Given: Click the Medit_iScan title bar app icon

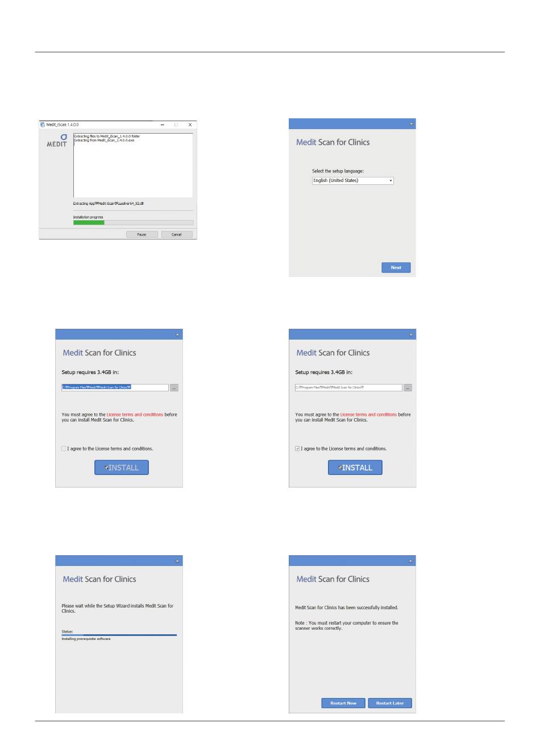Looking at the screenshot, I should tap(43, 125).
